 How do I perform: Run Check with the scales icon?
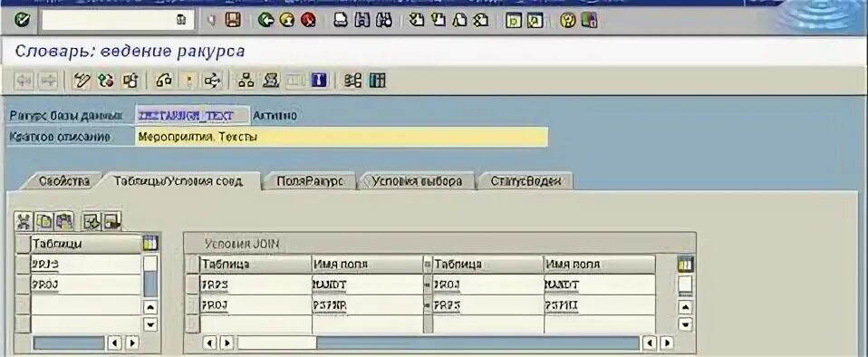(x=164, y=81)
